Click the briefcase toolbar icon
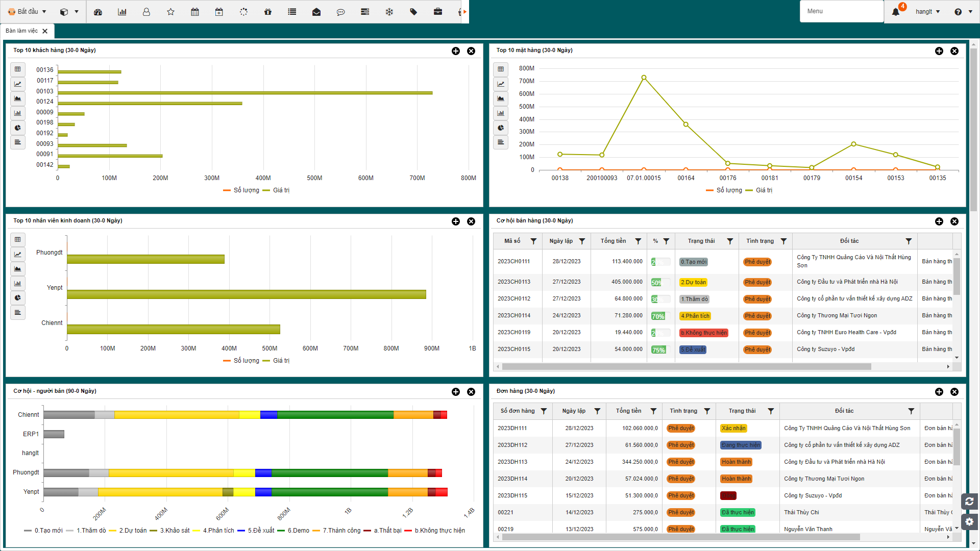Image resolution: width=980 pixels, height=551 pixels. coord(438,12)
